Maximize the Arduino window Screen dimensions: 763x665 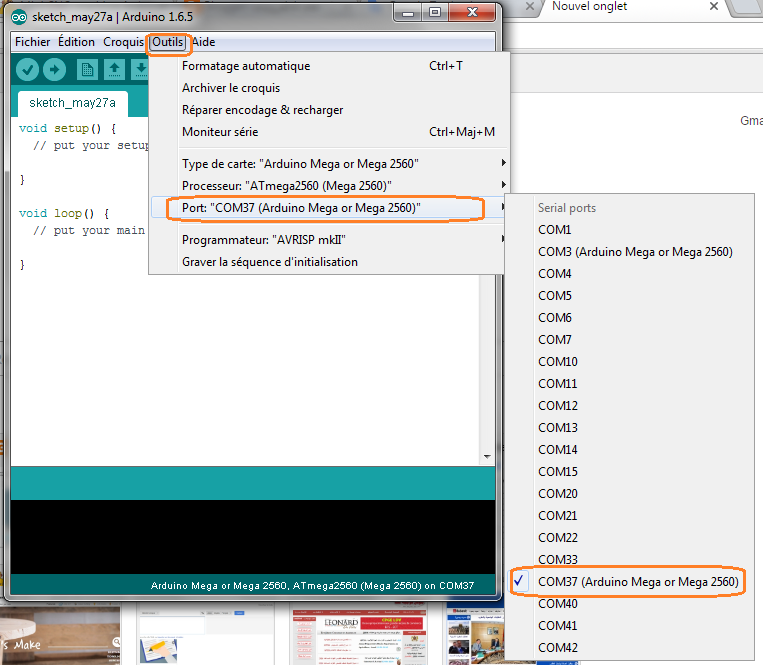point(435,12)
